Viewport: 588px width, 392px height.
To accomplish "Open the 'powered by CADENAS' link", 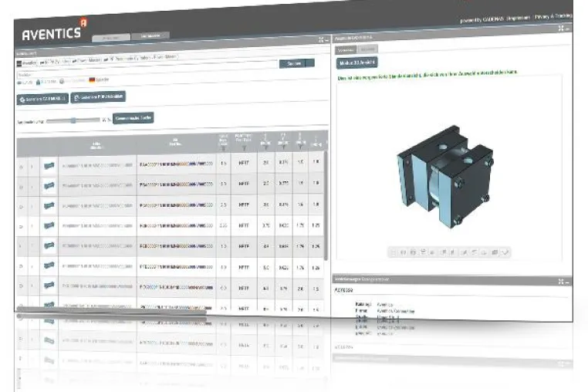I will point(482,19).
